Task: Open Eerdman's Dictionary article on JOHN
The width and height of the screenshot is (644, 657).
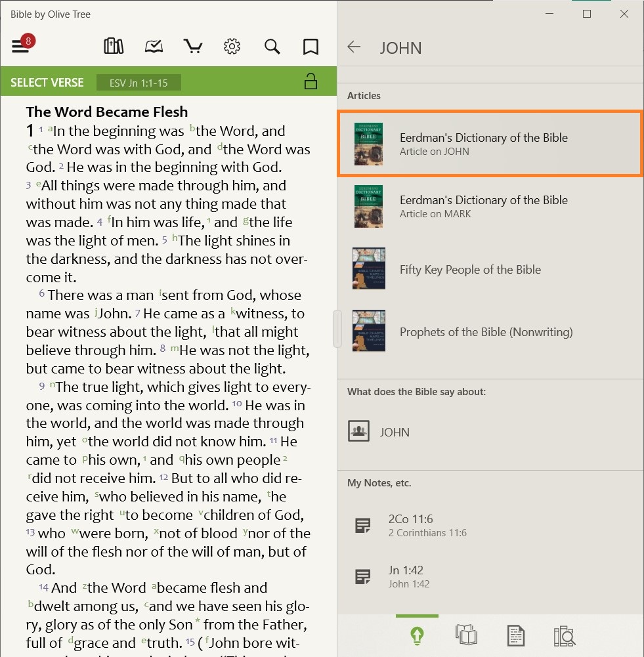Action: (490, 144)
